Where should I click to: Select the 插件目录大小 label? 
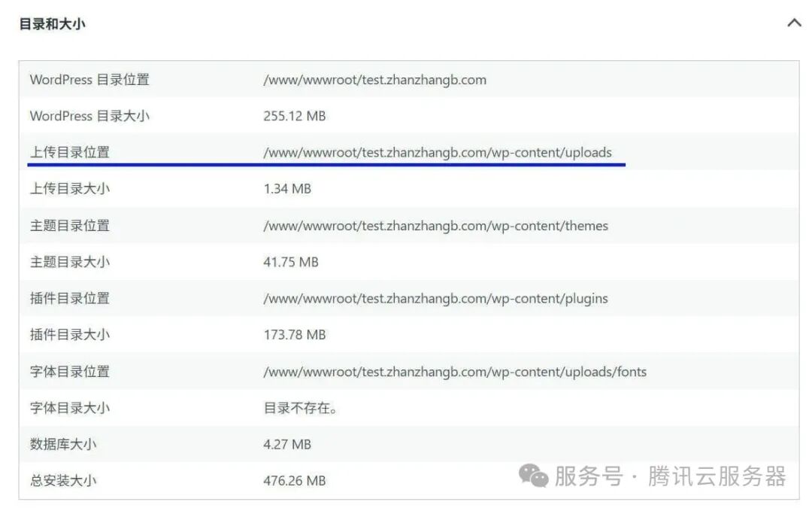(70, 334)
